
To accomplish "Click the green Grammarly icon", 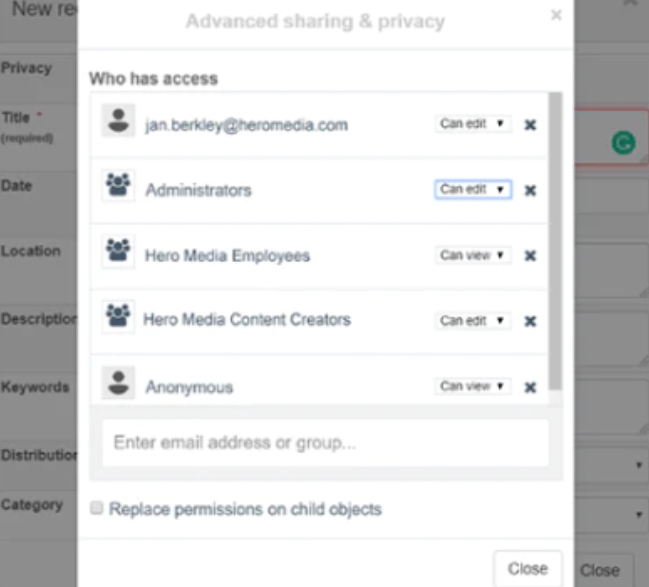I will tap(623, 143).
